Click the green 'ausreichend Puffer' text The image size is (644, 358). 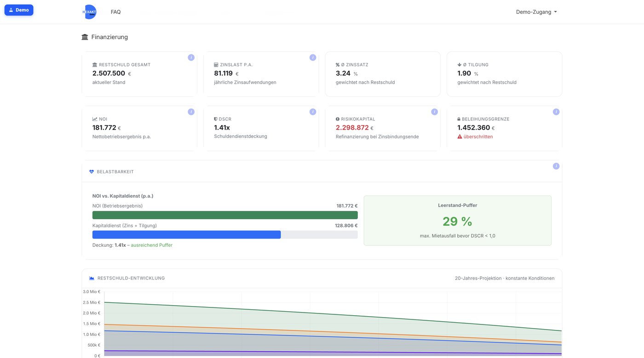coord(152,245)
